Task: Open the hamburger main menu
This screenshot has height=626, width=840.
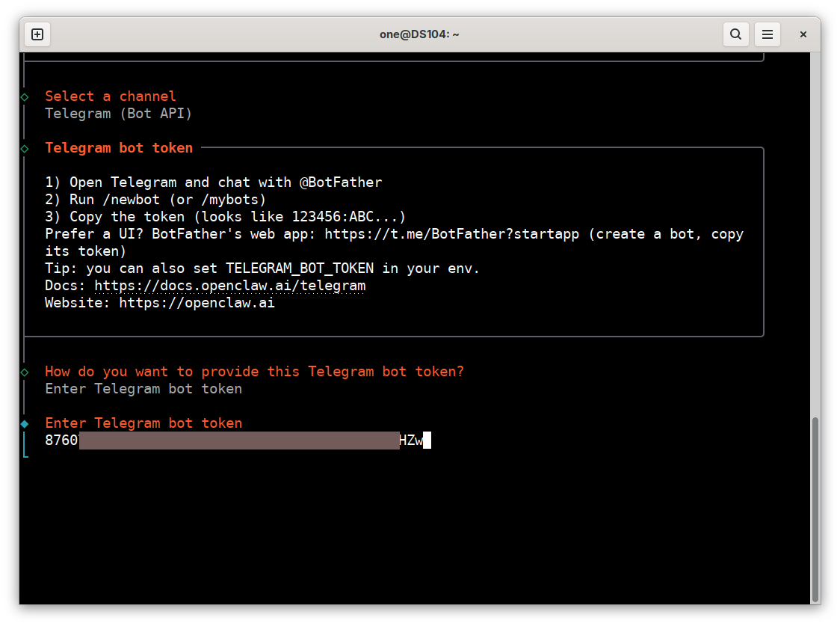Action: (x=768, y=34)
